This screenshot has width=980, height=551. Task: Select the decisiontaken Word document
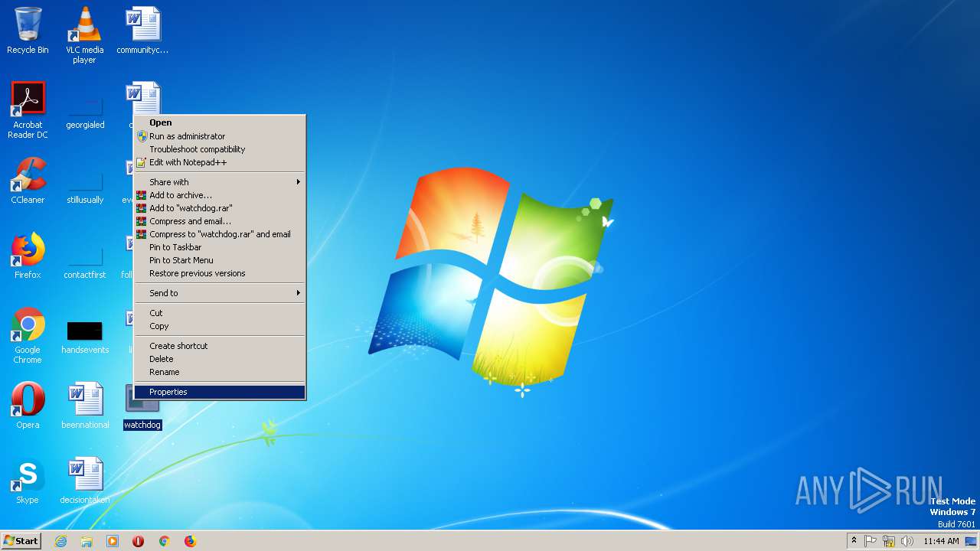coord(85,481)
